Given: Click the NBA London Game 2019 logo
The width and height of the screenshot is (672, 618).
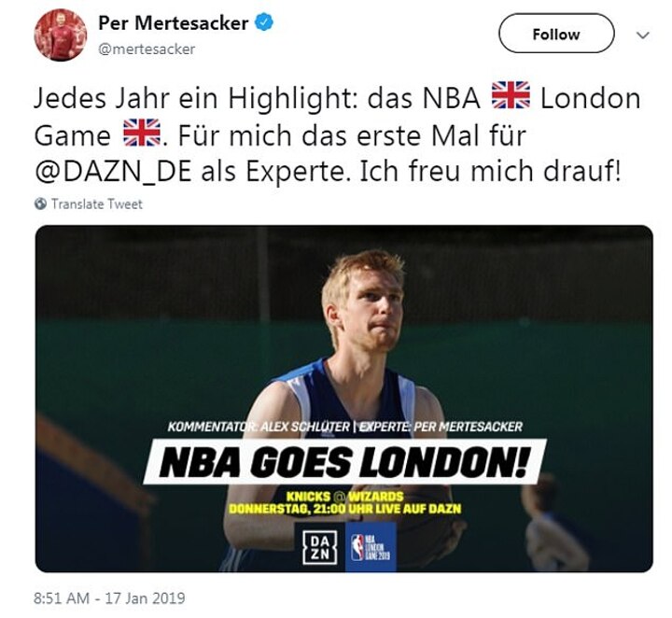Looking at the screenshot, I should (x=371, y=547).
